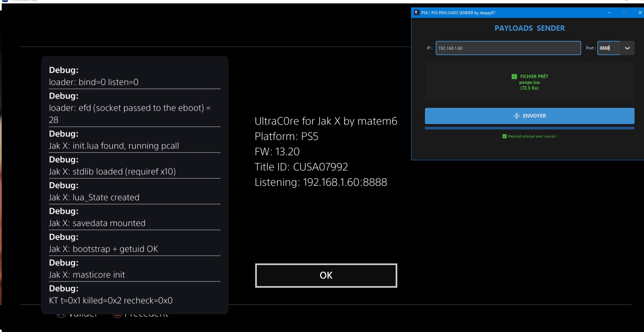Focus the IP address field showing 192.168.1.60

pyautogui.click(x=508, y=48)
